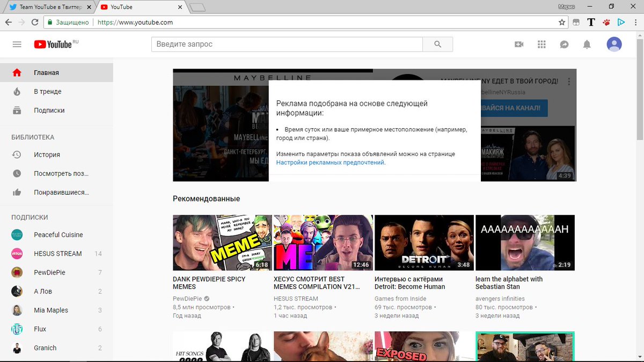Open Понравившиеся videos list
The image size is (644, 362).
56,192
